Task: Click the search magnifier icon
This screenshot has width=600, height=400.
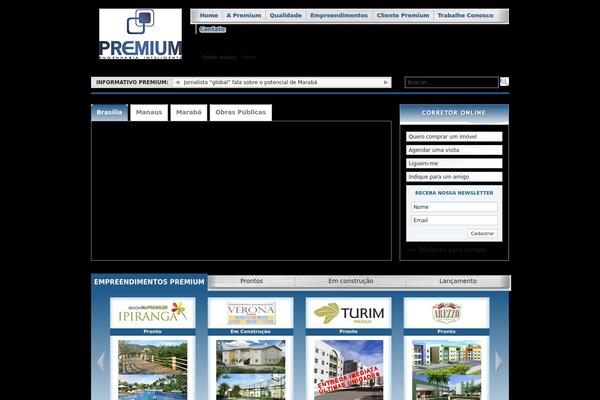Action: point(504,82)
